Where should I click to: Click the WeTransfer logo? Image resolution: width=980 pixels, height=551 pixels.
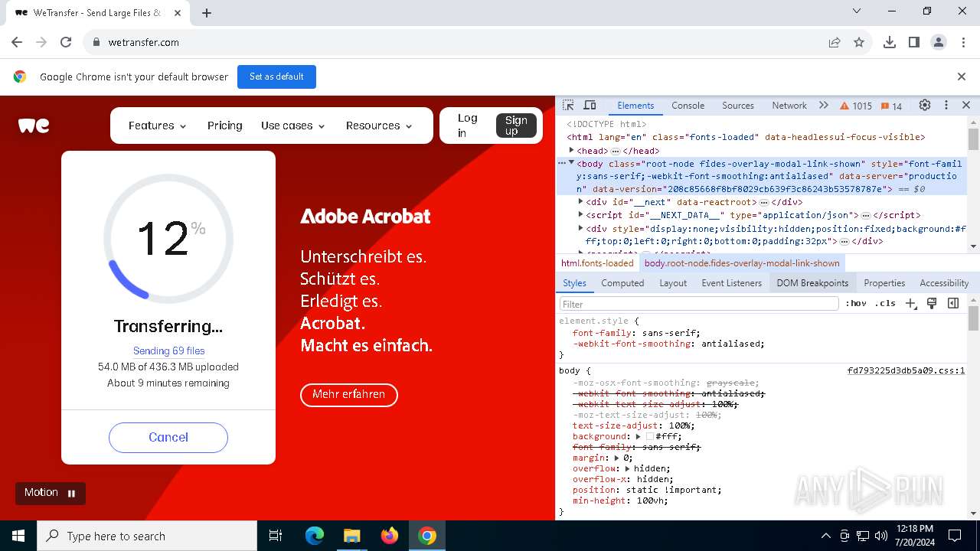coord(34,126)
